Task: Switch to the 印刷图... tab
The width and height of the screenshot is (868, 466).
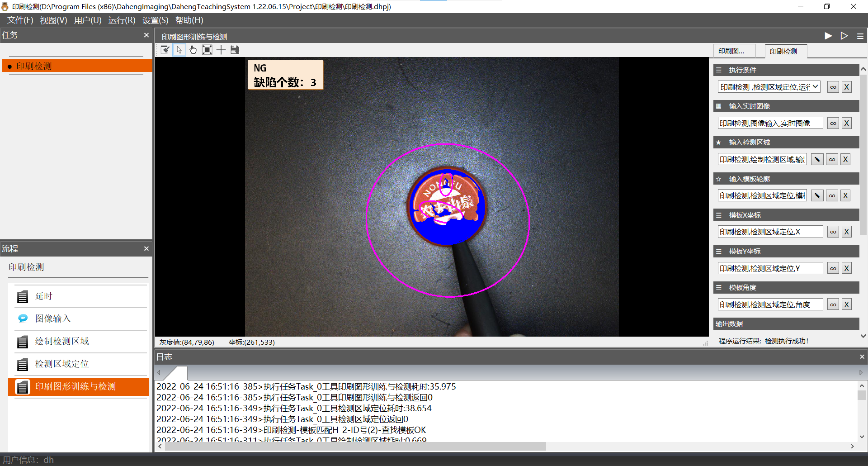Action: (735, 51)
